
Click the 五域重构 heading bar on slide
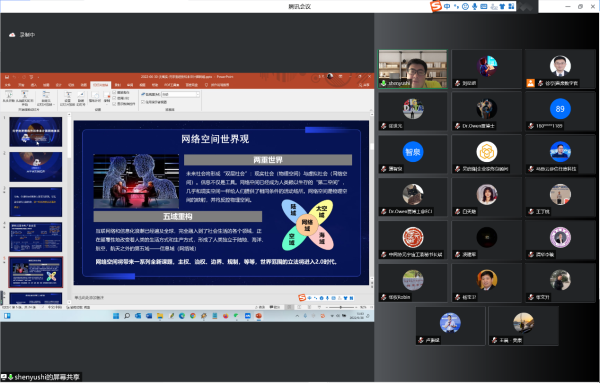[x=178, y=217]
